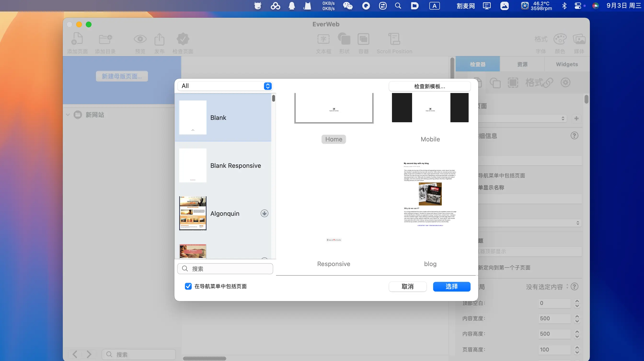Click the Publish (发布) share icon
The image size is (644, 361).
(x=159, y=39)
